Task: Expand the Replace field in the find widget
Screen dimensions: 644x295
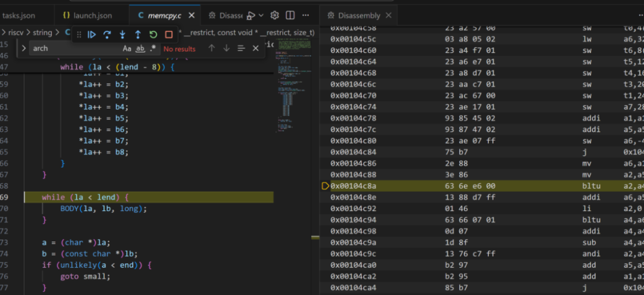Action: 23,48
